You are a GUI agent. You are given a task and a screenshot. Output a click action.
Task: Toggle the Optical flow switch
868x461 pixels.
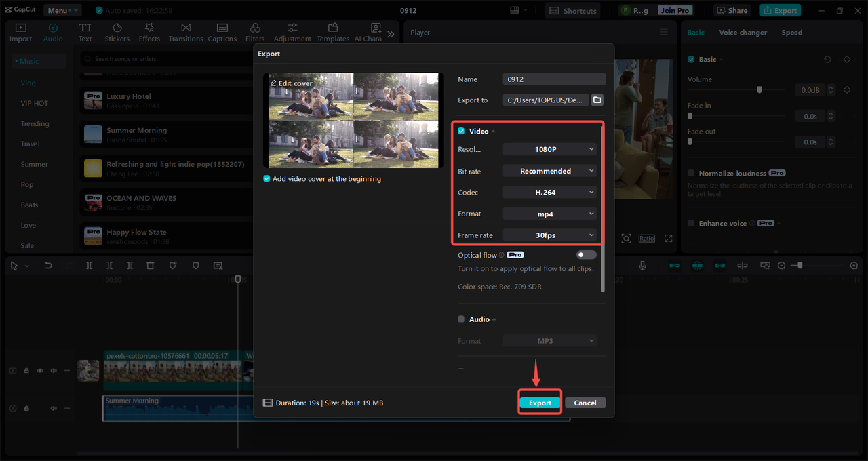(x=587, y=255)
